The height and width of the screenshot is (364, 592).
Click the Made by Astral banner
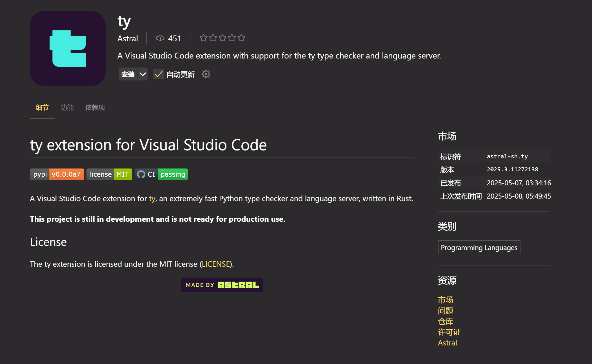click(222, 285)
